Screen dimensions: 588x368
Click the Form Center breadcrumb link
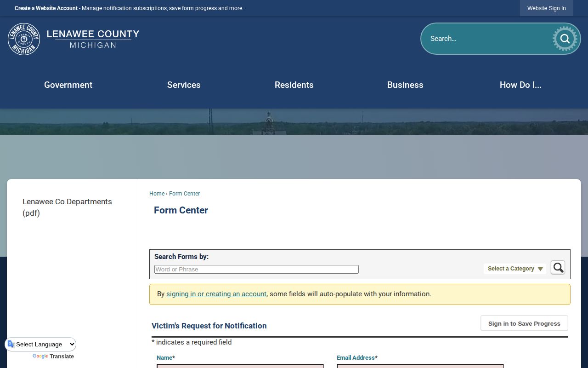click(184, 194)
